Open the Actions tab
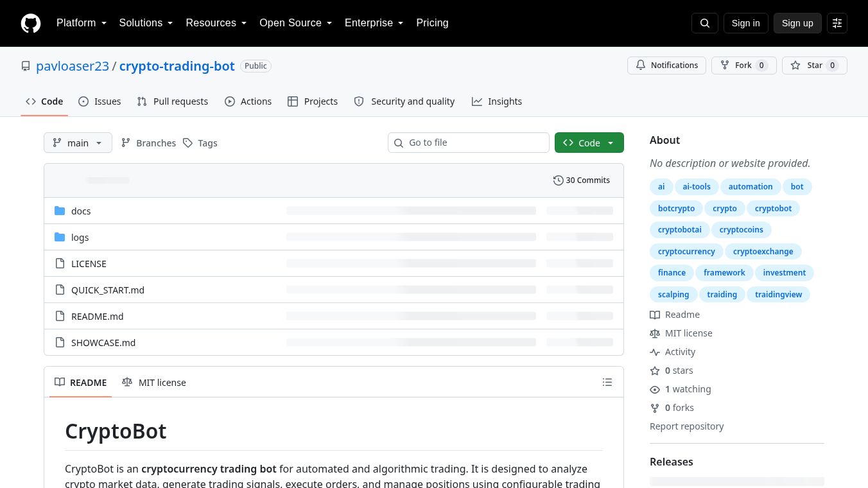 [x=248, y=101]
